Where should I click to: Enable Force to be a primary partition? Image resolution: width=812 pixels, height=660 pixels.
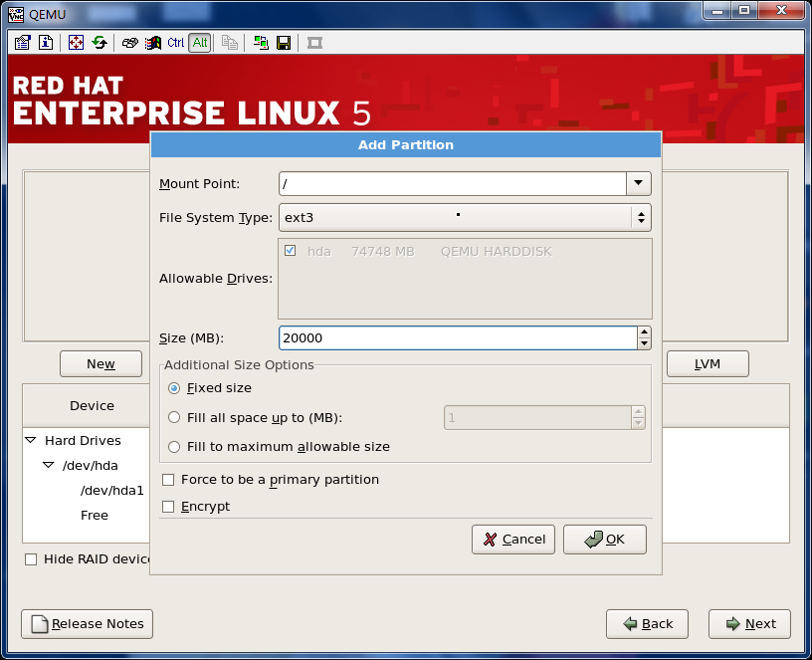pyautogui.click(x=168, y=480)
